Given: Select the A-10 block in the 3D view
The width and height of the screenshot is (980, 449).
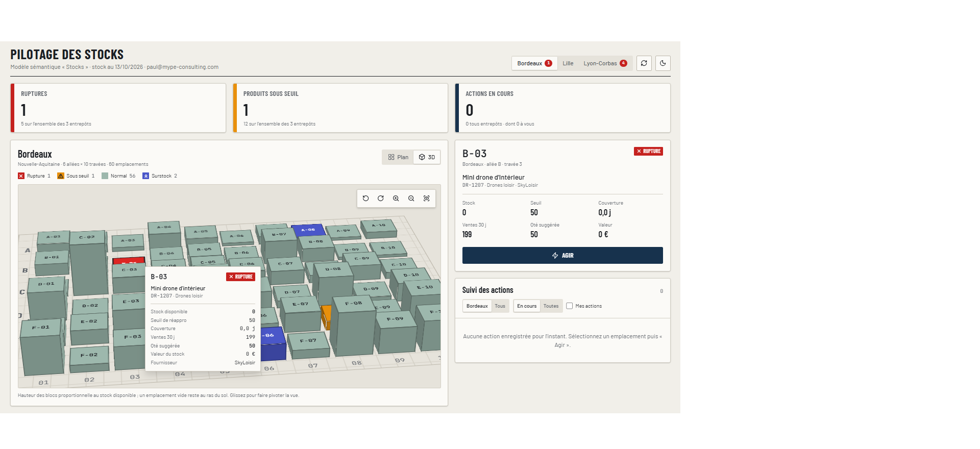Looking at the screenshot, I should pyautogui.click(x=379, y=229).
